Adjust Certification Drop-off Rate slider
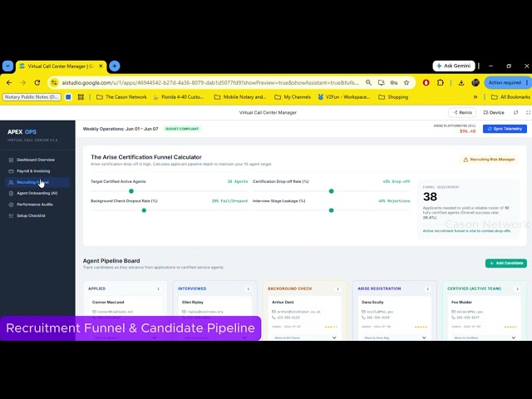 331,191
